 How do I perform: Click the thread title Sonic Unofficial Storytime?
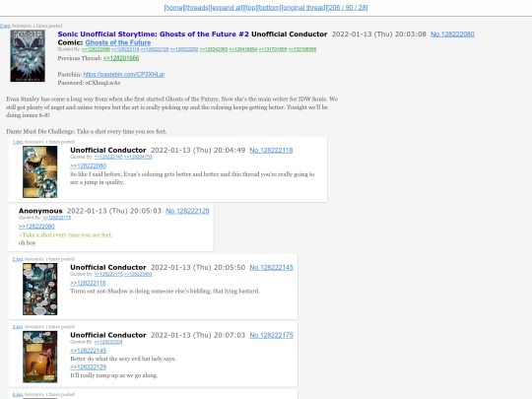153,34
